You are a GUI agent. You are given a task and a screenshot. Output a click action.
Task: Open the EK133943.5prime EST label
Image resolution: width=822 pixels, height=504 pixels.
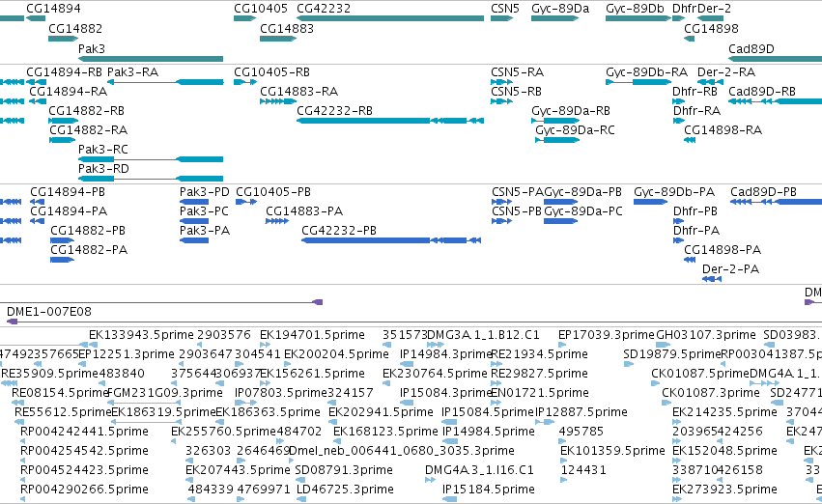(141, 335)
